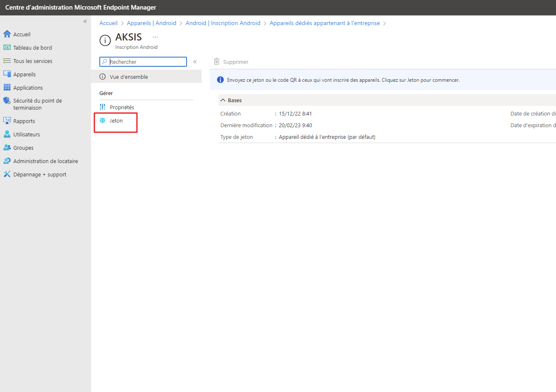Click the Rapports monitor icon
Screen dimensions: 556x392
7,121
